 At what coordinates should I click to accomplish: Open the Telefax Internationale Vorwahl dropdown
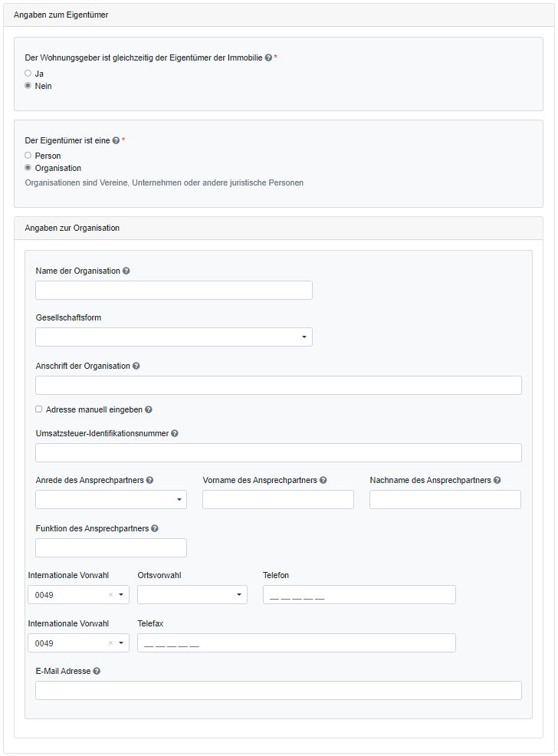[121, 643]
